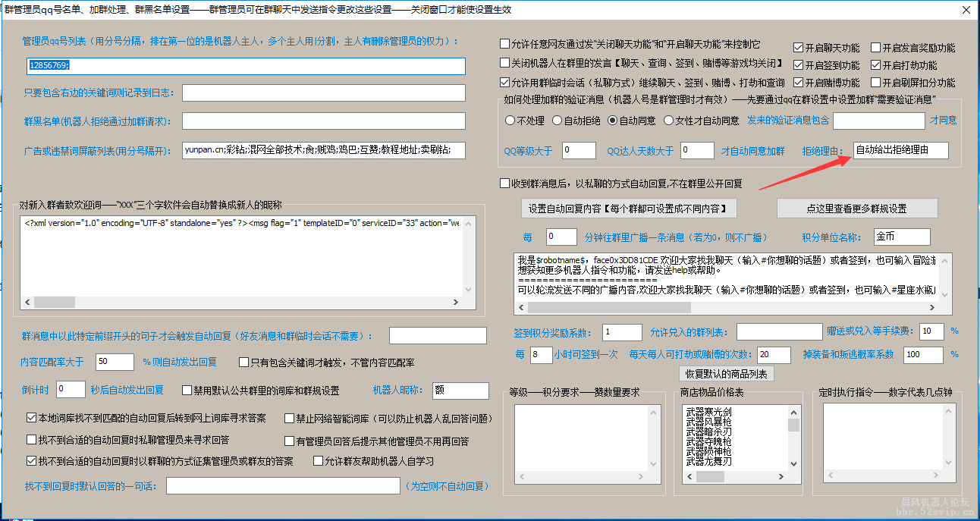Click the 积分单位名称 field containing 金币
The image size is (980, 521).
(x=901, y=237)
